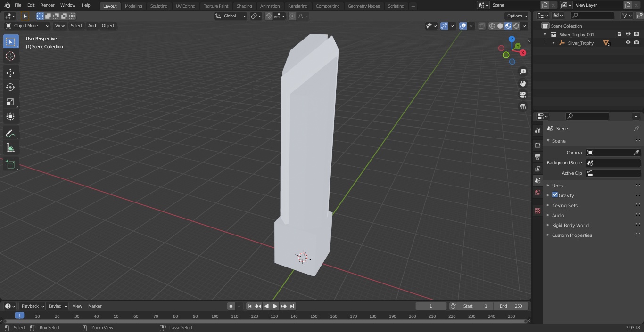This screenshot has width=644, height=332.
Task: Click the camera eyedropper icon
Action: click(636, 153)
